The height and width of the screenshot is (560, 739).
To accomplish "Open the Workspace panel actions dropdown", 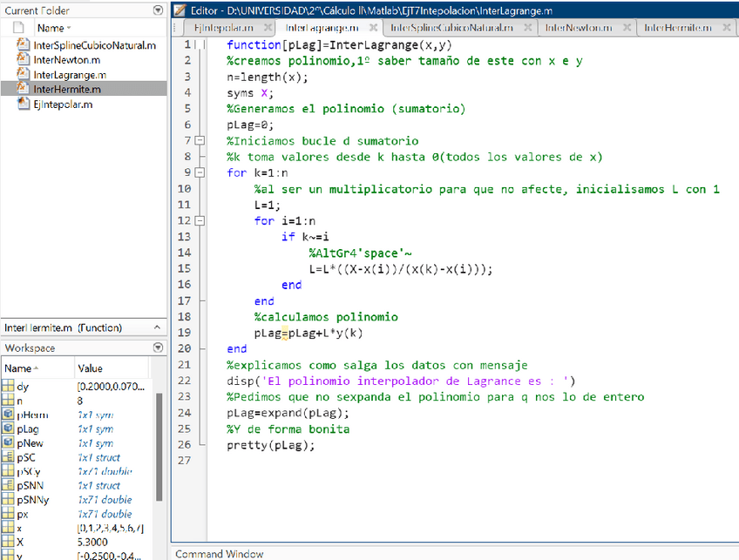I will [x=157, y=347].
